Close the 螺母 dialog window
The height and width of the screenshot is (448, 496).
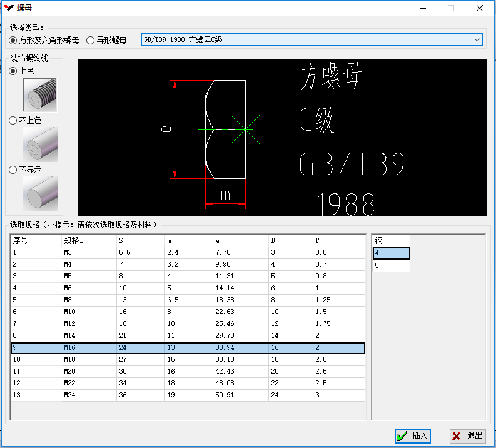click(x=479, y=9)
